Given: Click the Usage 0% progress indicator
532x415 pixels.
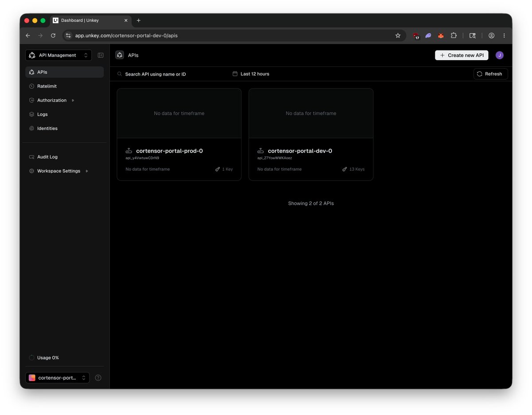Looking at the screenshot, I should tap(31, 358).
